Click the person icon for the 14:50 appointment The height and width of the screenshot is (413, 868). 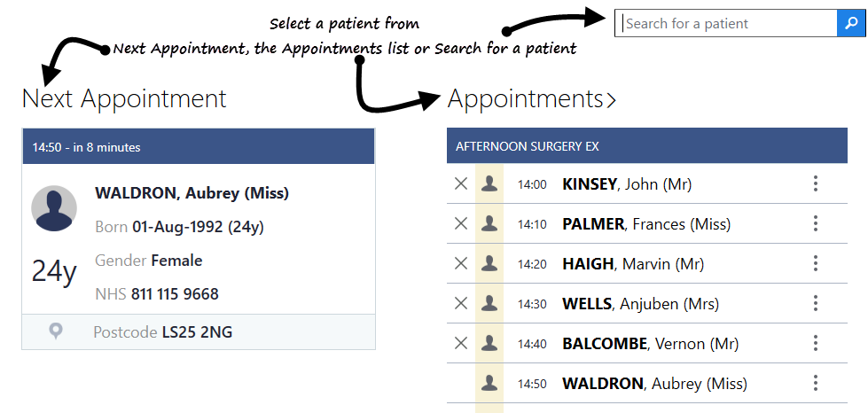[489, 383]
